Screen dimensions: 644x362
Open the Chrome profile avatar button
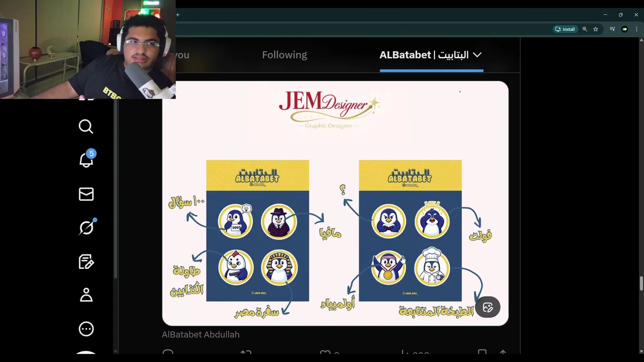[x=624, y=29]
